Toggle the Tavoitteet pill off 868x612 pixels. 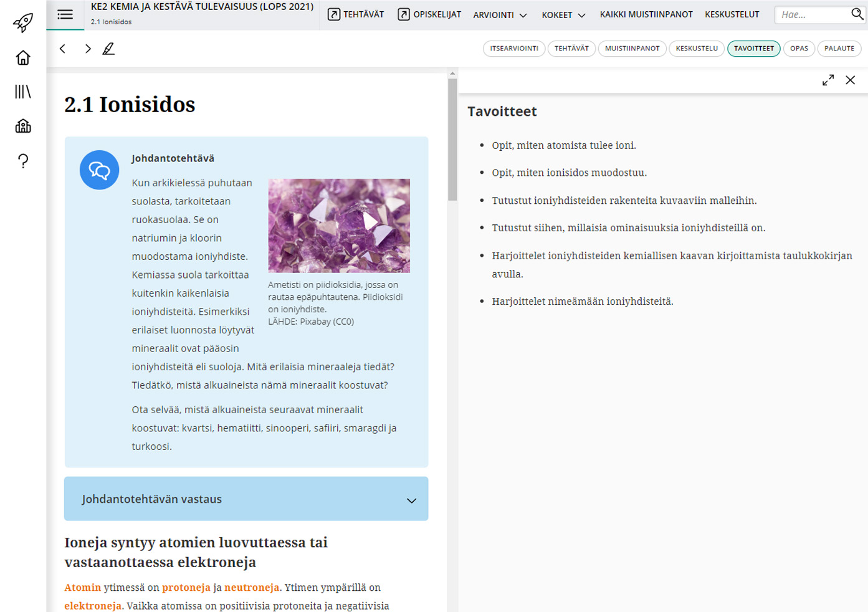pyautogui.click(x=753, y=49)
